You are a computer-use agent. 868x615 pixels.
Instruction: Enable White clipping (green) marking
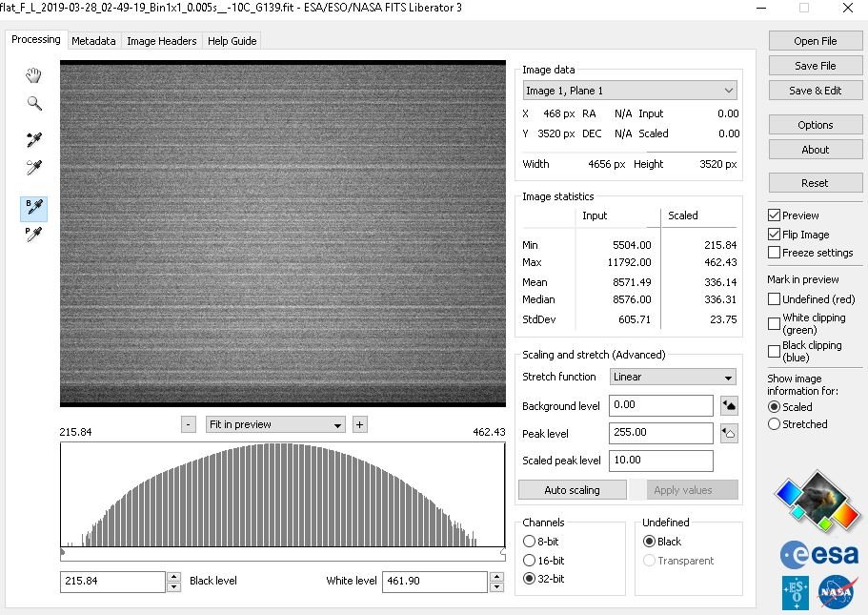774,323
